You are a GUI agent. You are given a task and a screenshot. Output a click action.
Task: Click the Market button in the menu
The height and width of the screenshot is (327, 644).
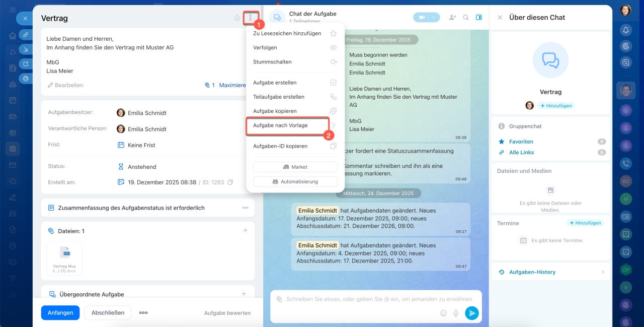[295, 167]
